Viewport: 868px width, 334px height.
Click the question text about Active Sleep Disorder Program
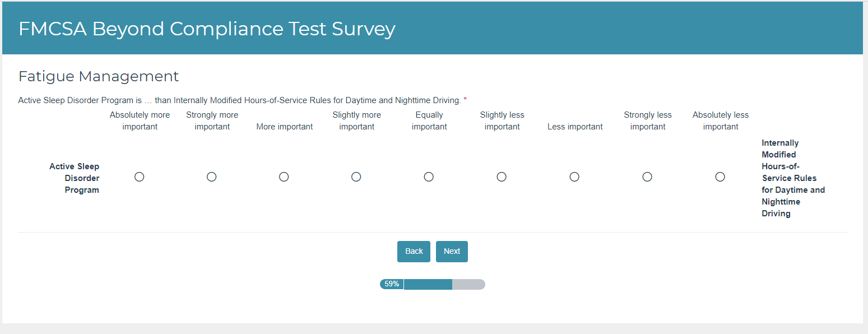[239, 100]
